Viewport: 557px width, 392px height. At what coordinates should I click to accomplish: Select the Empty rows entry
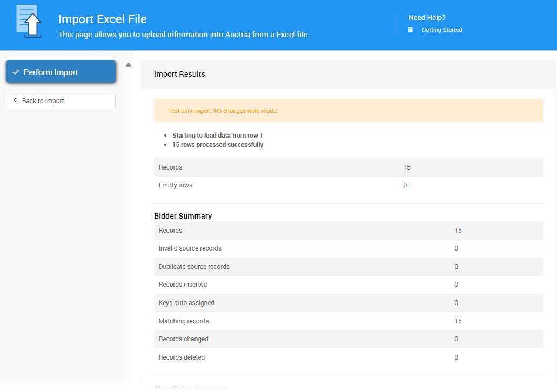[349, 185]
